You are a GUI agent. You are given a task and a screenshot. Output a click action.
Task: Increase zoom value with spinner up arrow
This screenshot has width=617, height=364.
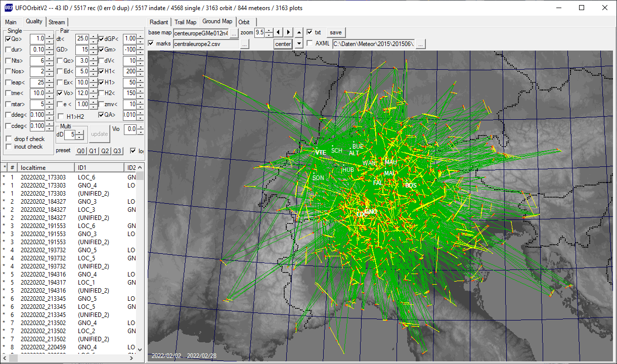click(x=268, y=30)
